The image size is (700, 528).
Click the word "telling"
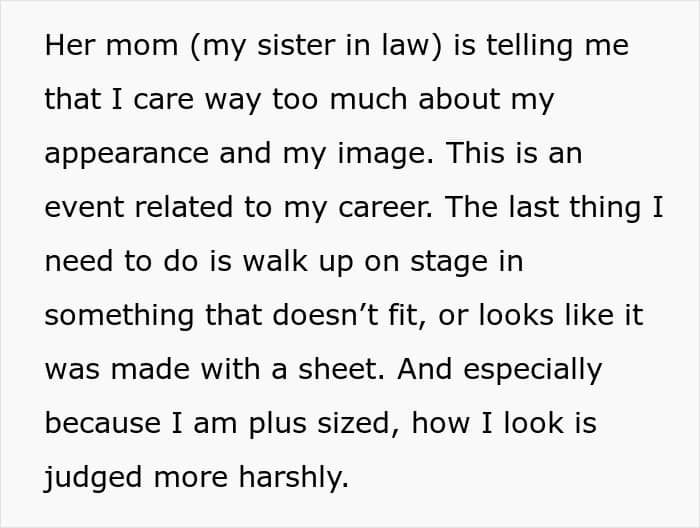point(529,46)
